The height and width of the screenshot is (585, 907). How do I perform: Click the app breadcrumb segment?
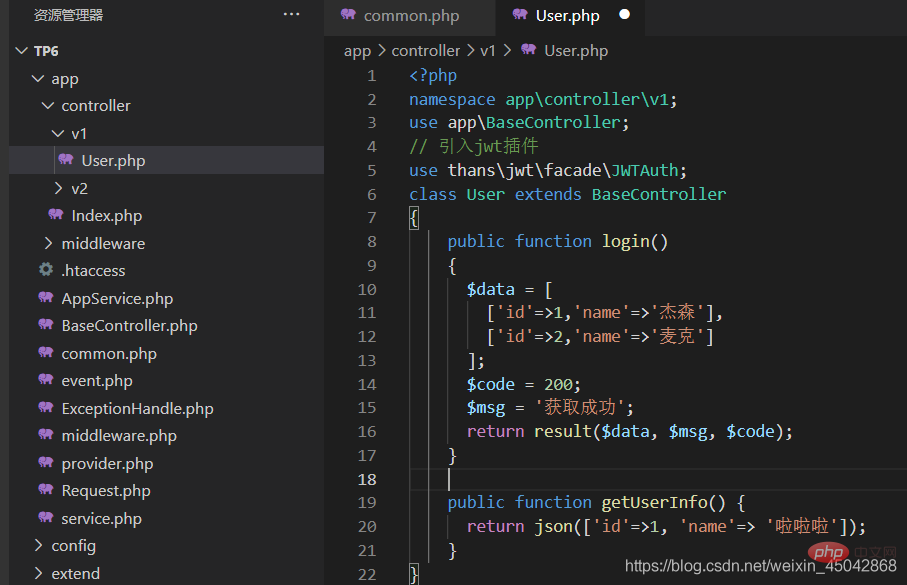click(x=357, y=51)
